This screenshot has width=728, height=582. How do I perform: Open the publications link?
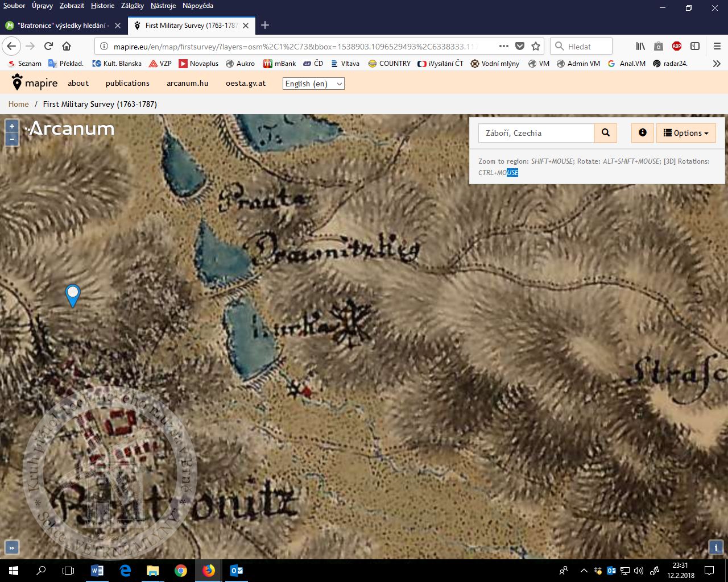127,83
